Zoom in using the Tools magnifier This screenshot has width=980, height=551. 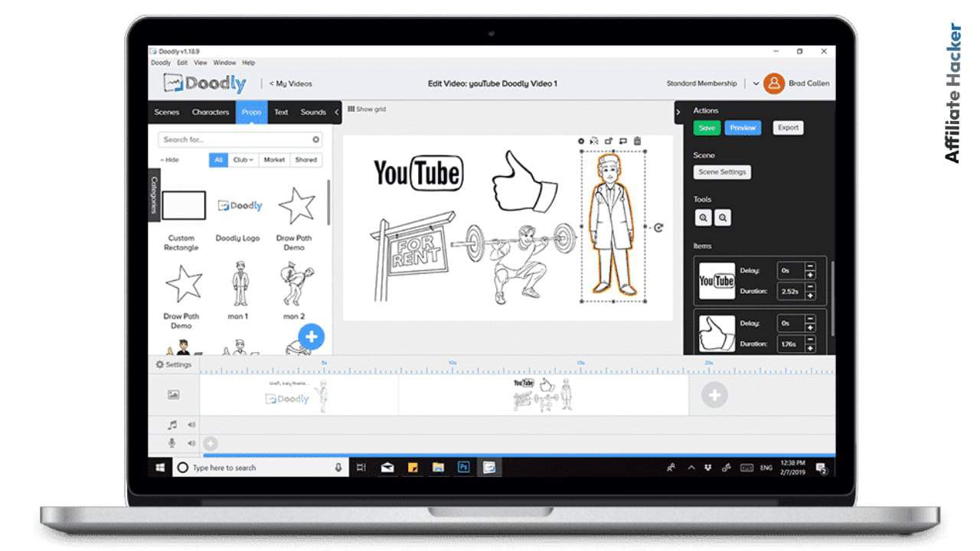point(703,218)
